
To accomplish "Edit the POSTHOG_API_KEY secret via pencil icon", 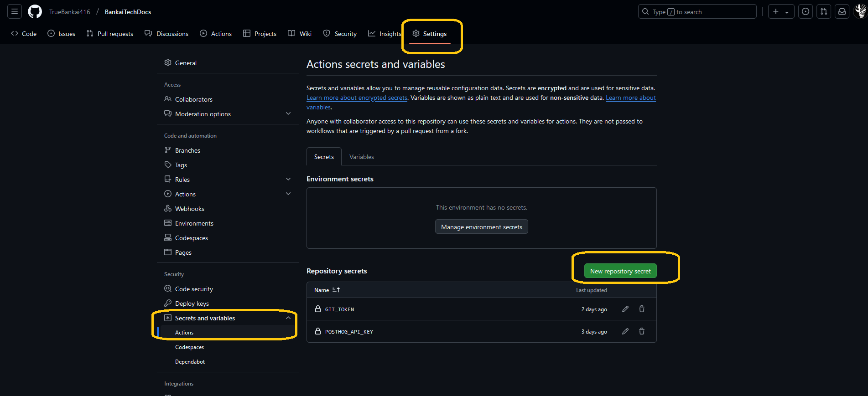I will click(x=625, y=331).
